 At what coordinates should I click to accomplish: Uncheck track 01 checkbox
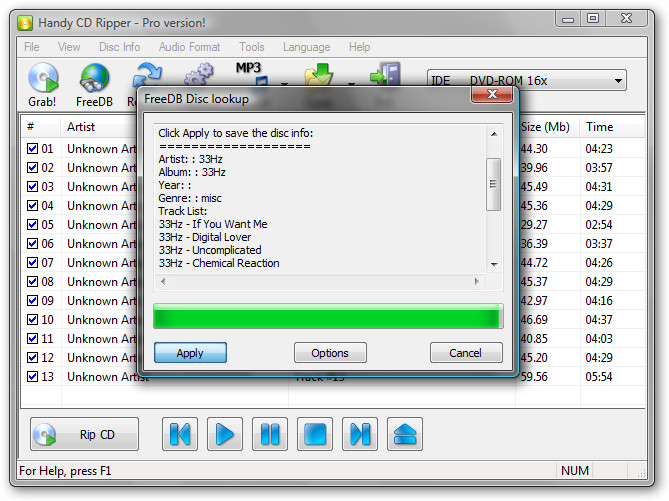32,149
